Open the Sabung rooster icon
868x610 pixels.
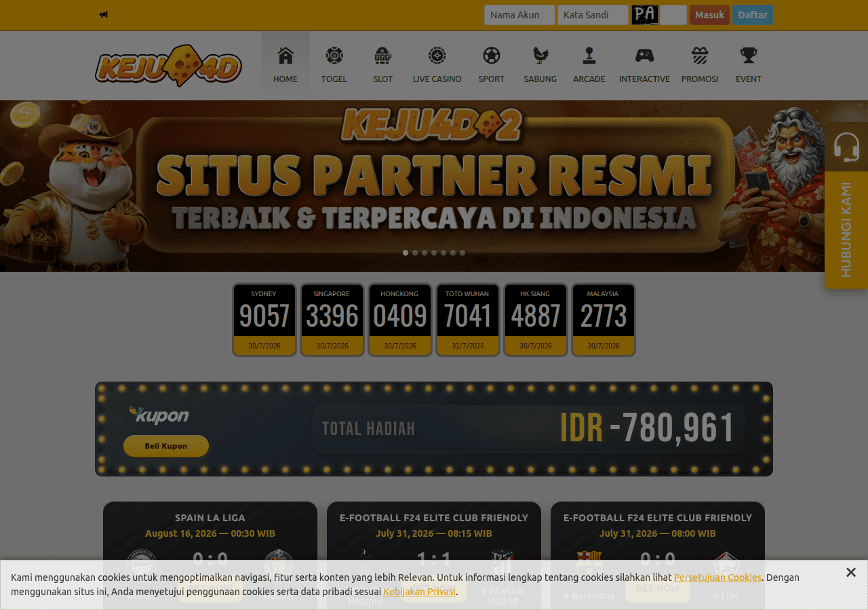(x=540, y=56)
